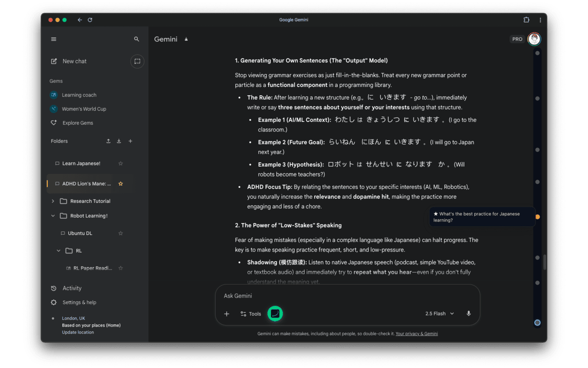Click the search chats magnifier icon
Screen dimensions: 588x368
[136, 39]
